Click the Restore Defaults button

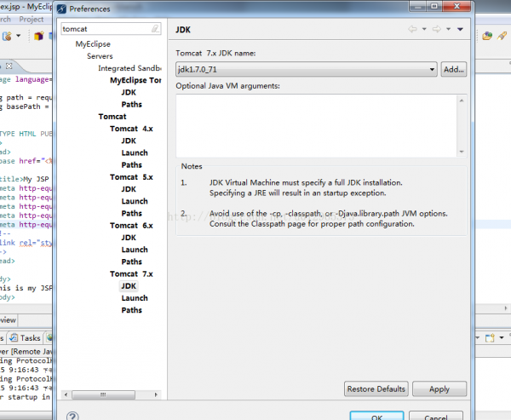point(376,388)
